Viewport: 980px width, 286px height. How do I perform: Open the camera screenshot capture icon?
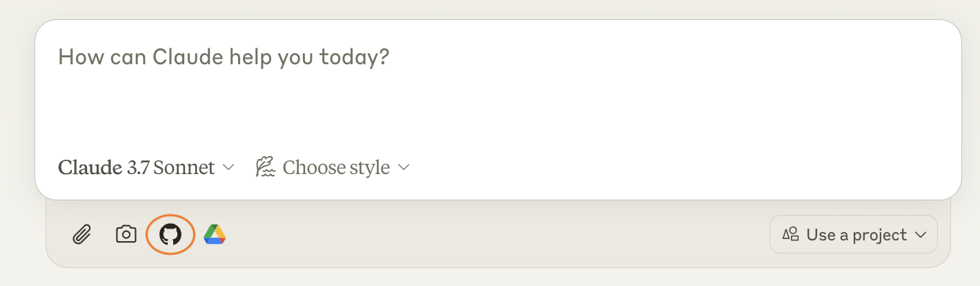tap(126, 234)
